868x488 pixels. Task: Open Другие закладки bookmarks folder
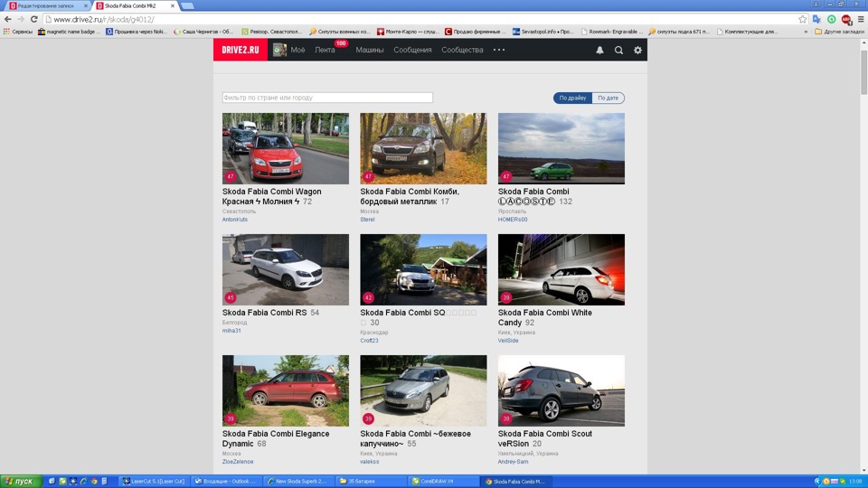click(839, 32)
